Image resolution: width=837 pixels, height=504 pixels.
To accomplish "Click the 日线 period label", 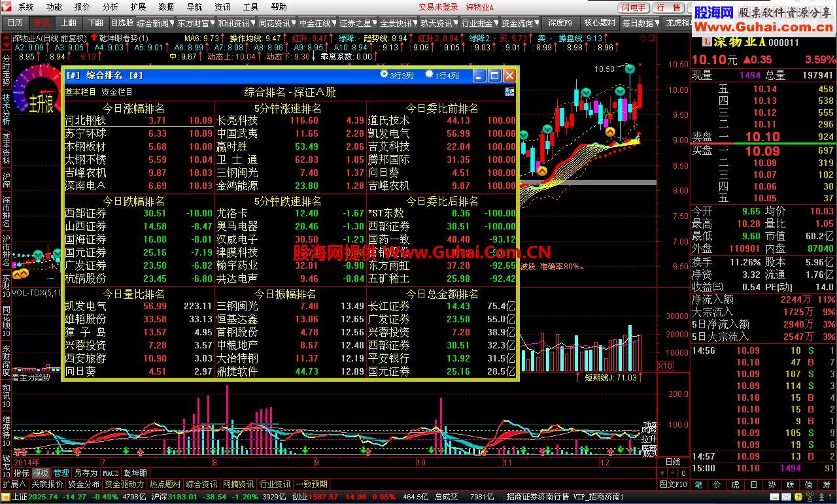I will tap(672, 462).
